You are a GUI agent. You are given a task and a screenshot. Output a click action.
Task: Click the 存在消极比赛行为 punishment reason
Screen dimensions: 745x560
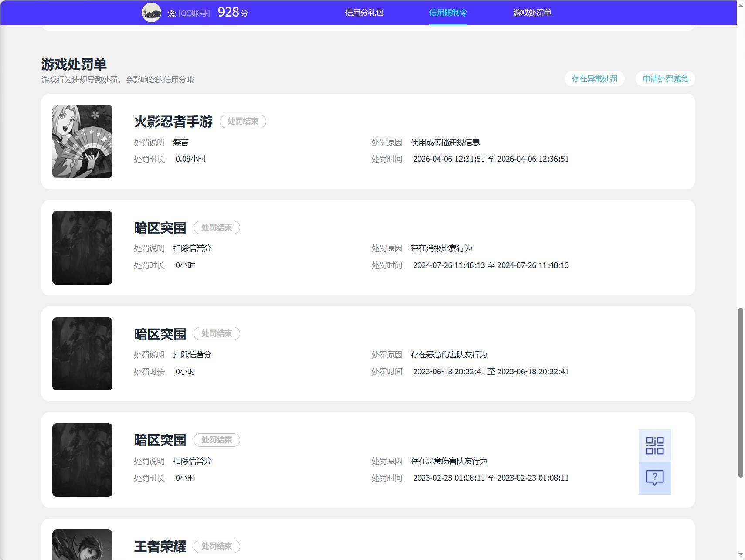(x=441, y=248)
